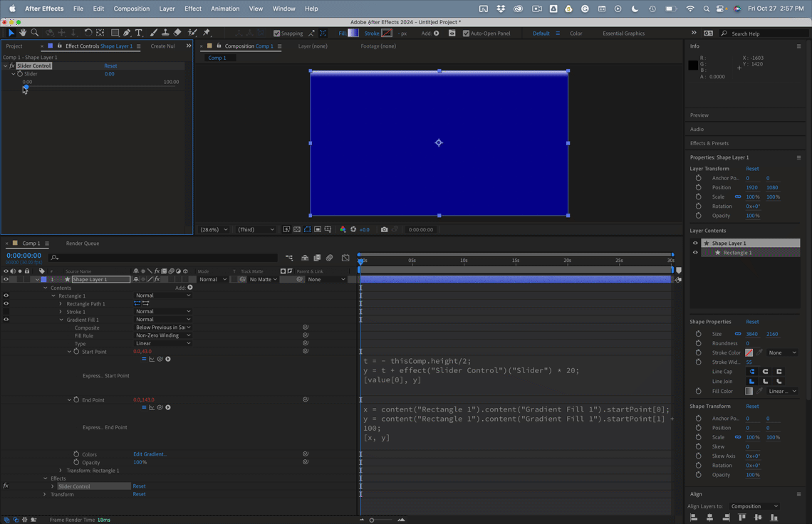Activate the Type tool
Image resolution: width=812 pixels, height=524 pixels.
click(x=138, y=33)
